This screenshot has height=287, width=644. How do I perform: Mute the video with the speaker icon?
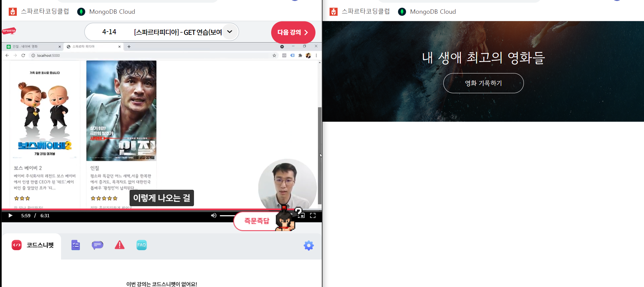[213, 216]
